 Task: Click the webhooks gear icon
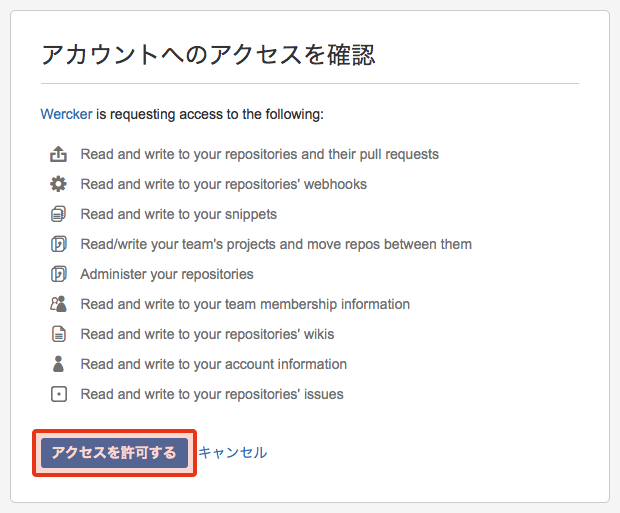click(58, 184)
